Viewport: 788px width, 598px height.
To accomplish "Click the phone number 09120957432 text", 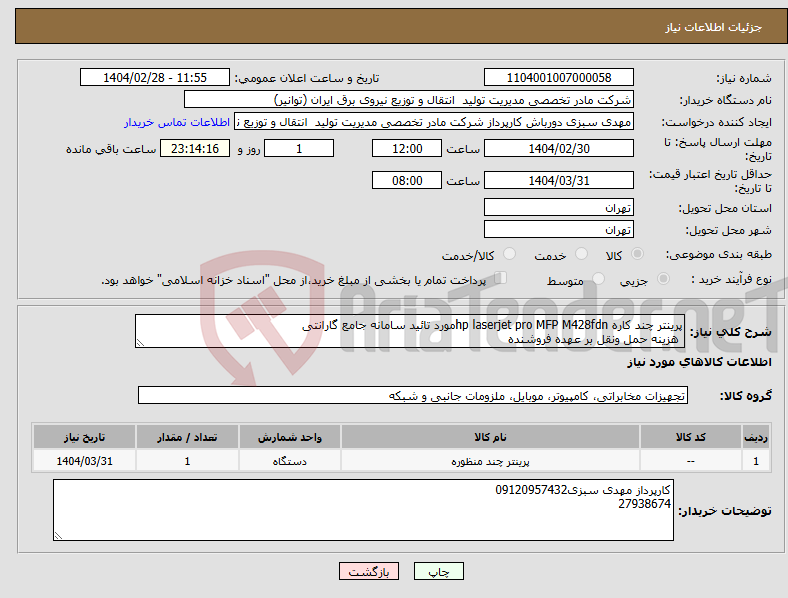I will [531, 490].
